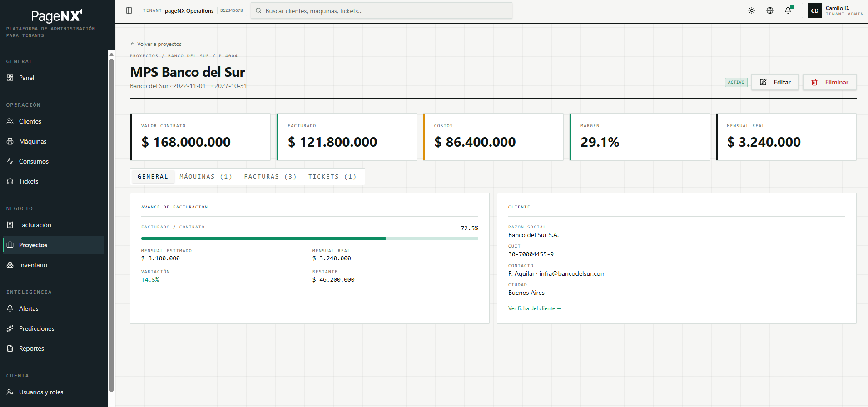Click the Eliminar button
Screen dimensions: 868x407
tap(829, 82)
